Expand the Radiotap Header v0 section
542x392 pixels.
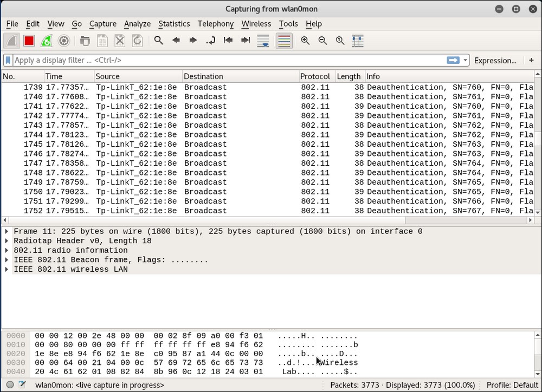pos(7,241)
